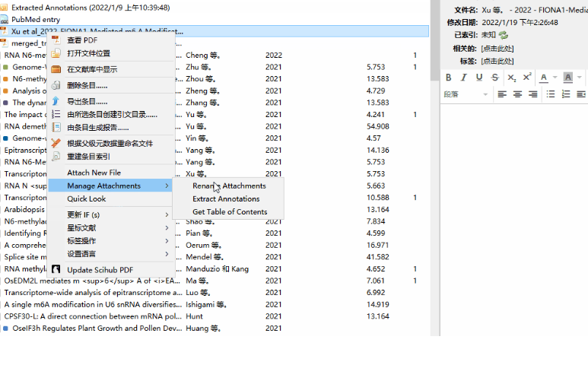Select 重建条目索引 menu entry

(x=111, y=157)
